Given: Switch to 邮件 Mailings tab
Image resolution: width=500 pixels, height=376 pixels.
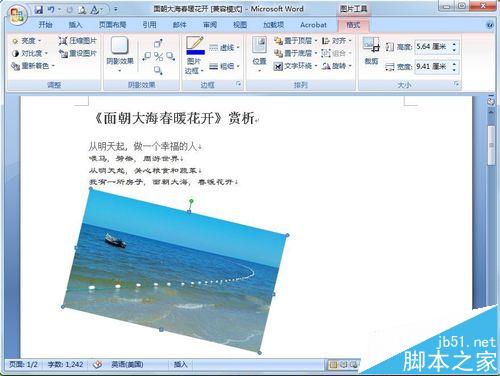Looking at the screenshot, I should click(x=179, y=25).
